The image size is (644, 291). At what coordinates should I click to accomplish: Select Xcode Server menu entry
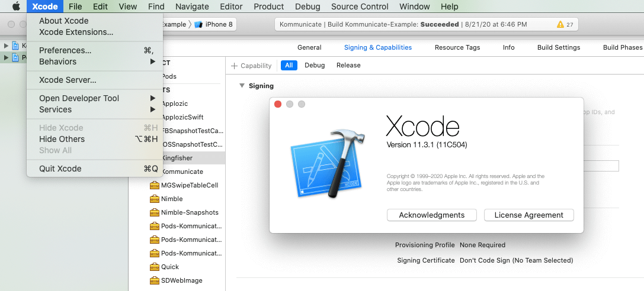click(x=94, y=80)
